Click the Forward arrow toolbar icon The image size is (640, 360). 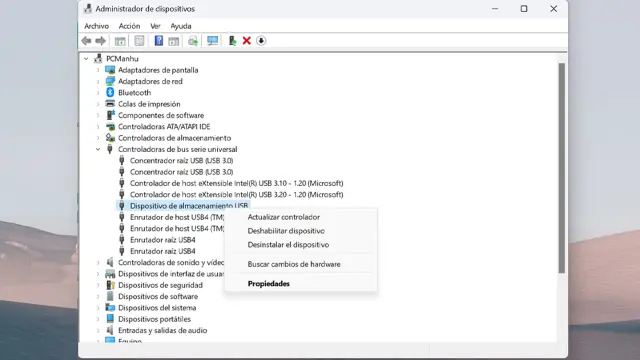click(100, 41)
